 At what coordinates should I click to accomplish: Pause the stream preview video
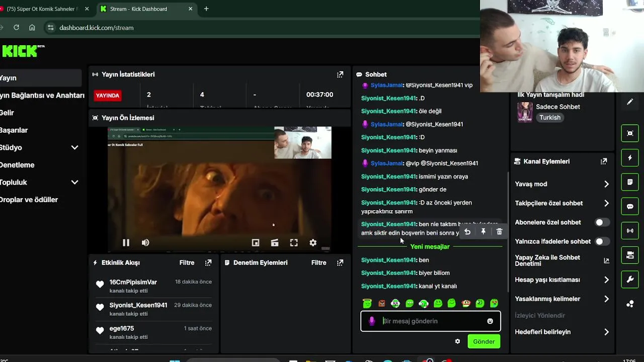click(126, 243)
